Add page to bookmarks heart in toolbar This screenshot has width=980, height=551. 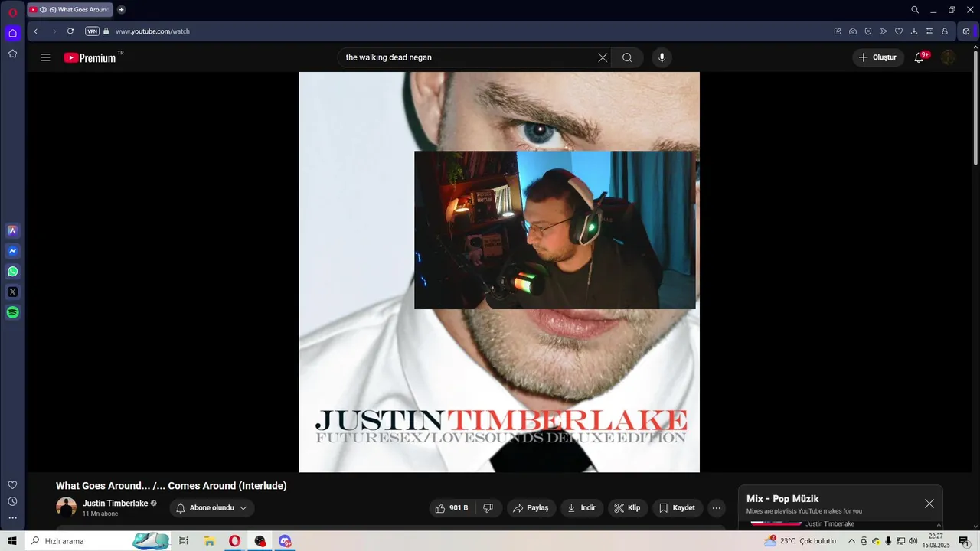(899, 31)
